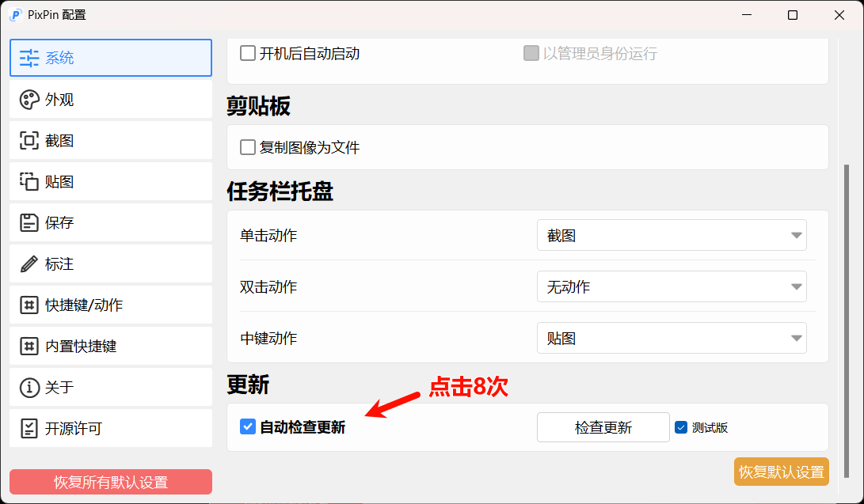
Task: Open the 中键动作 dropdown showing 贴图
Action: click(x=671, y=338)
